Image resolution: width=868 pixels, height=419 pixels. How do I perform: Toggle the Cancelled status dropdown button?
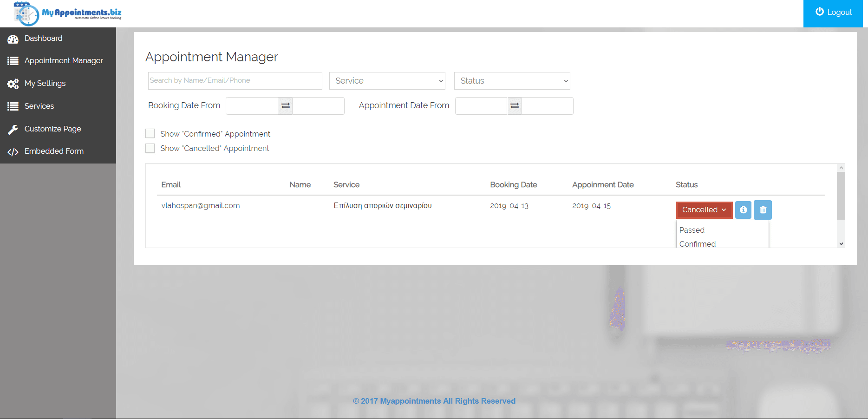point(704,210)
